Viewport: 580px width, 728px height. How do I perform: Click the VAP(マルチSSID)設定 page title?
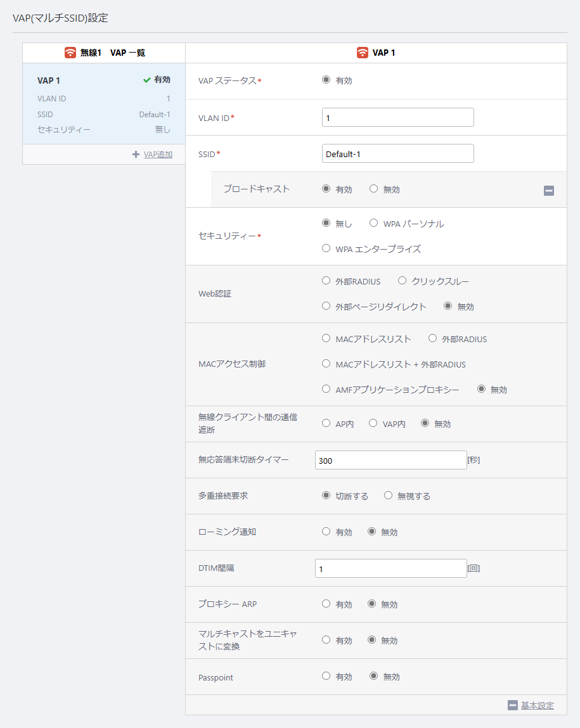60,18
